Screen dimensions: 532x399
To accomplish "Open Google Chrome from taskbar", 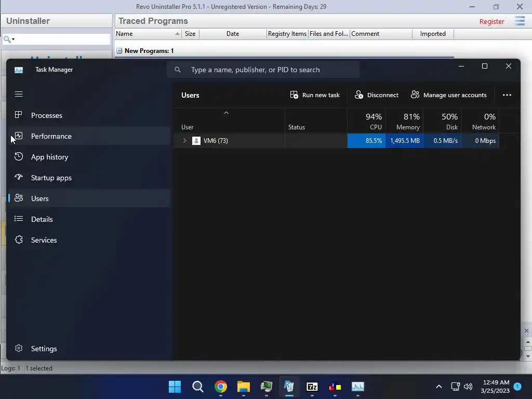I will (x=220, y=387).
